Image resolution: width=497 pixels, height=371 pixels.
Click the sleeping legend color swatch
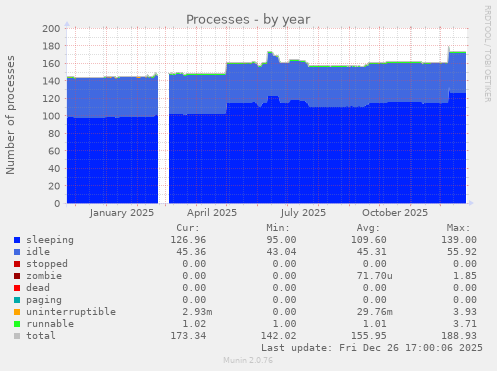coord(17,240)
